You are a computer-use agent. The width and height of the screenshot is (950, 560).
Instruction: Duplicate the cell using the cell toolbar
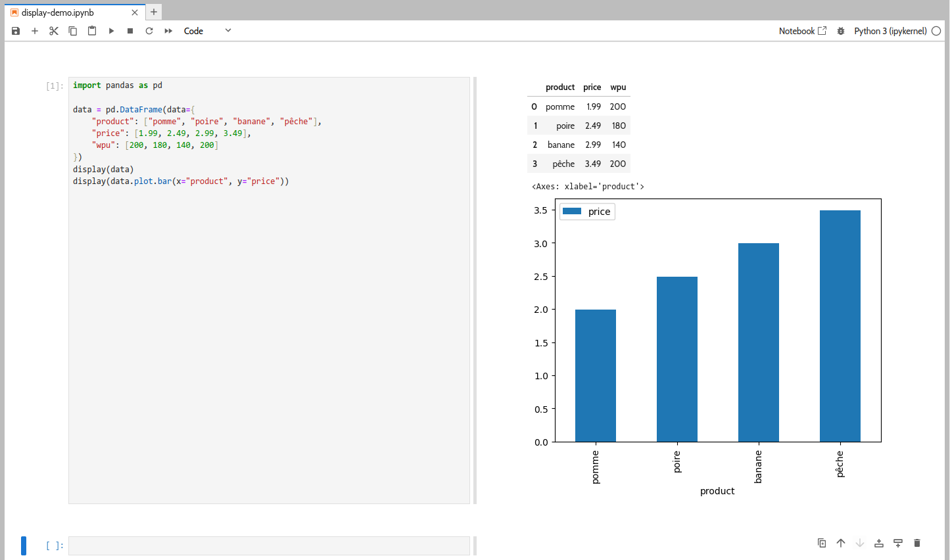[822, 543]
